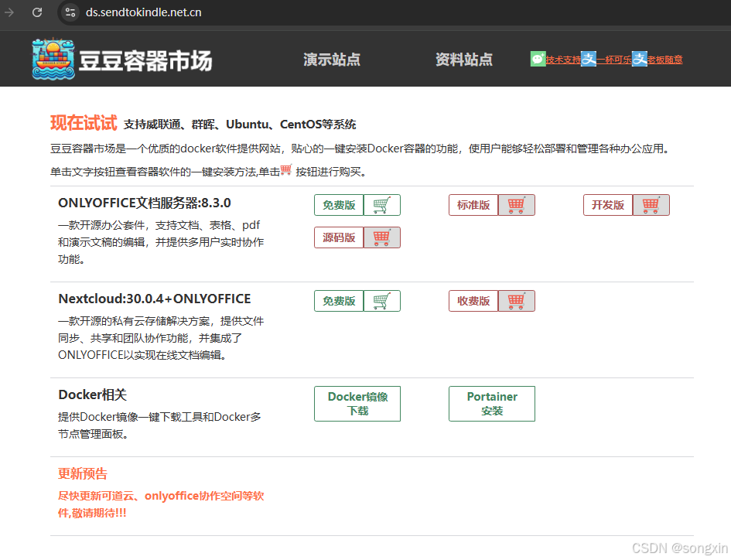
Task: Open the 演示站点 navigation item
Action: tap(332, 60)
